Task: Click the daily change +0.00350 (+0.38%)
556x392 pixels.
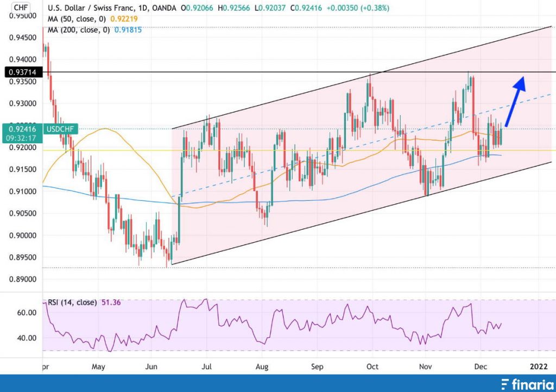Action: pyautogui.click(x=358, y=8)
